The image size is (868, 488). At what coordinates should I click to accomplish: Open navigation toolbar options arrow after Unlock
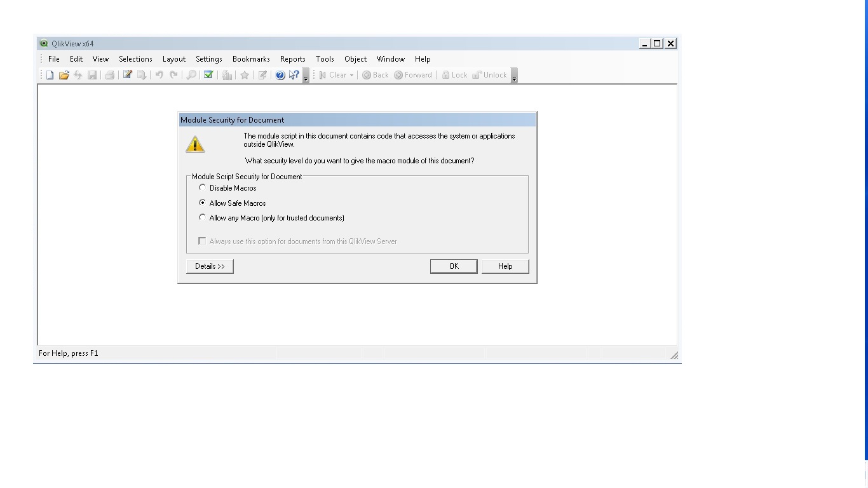coord(514,76)
